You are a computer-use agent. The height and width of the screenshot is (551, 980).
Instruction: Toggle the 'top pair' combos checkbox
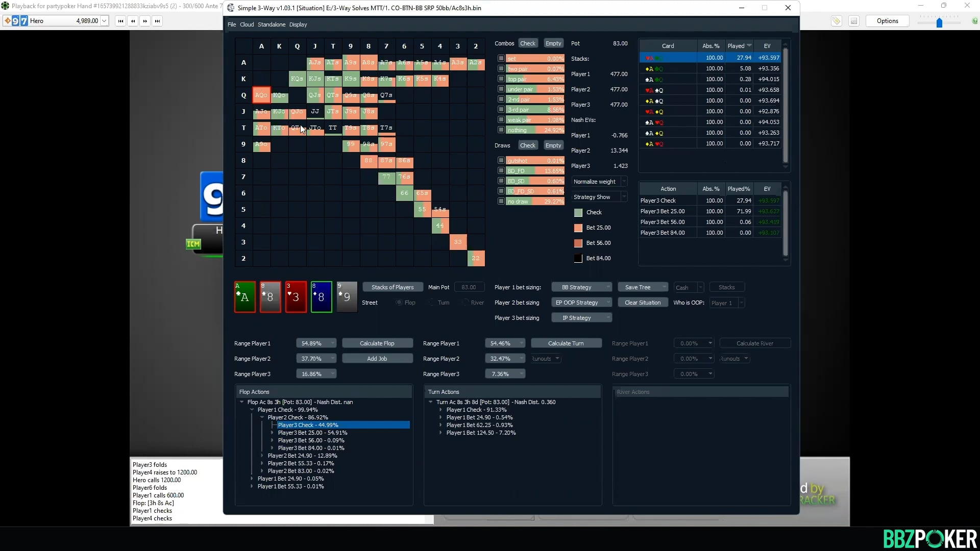[501, 79]
